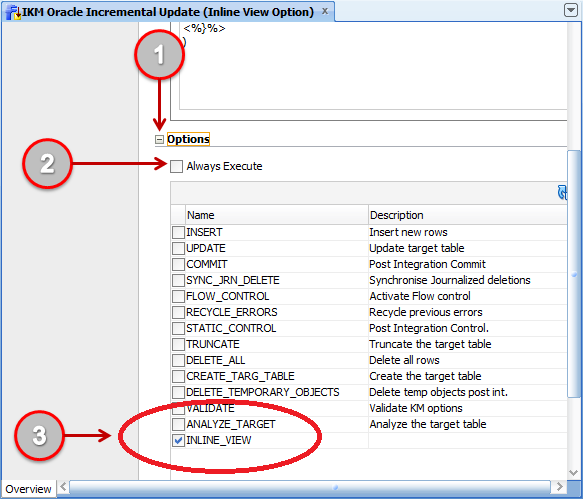583x499 pixels.
Task: Check the FLOW_CONTROL option box
Action: pyautogui.click(x=178, y=296)
